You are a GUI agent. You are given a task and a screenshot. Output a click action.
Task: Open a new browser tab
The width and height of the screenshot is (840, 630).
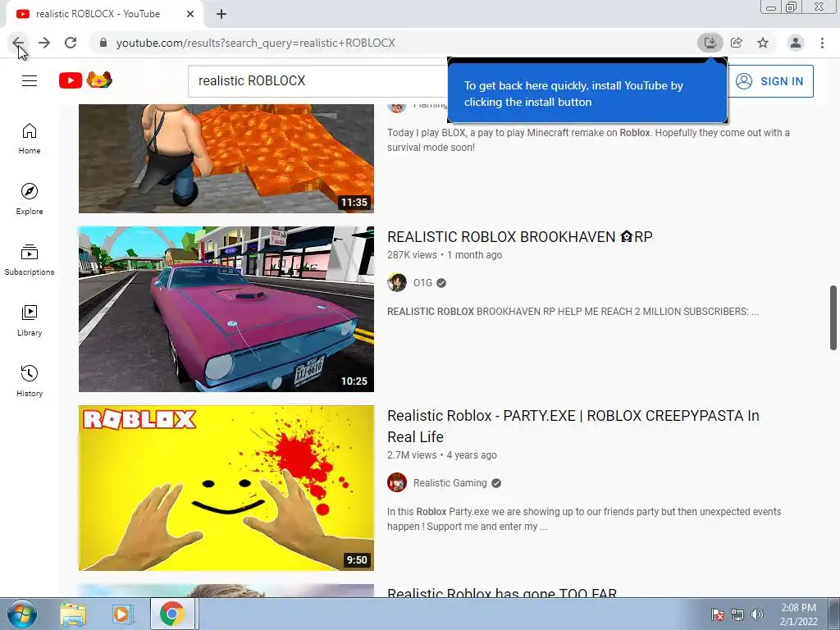pyautogui.click(x=221, y=14)
